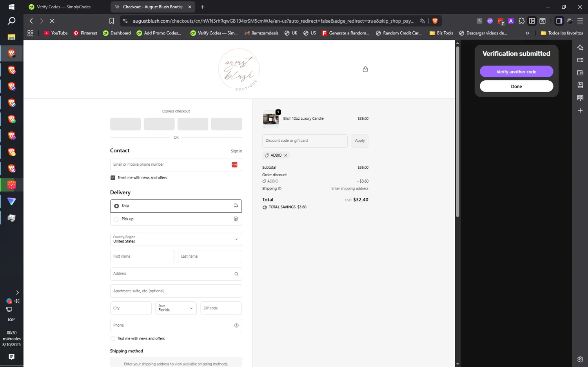Open the Add Promo Codes bookmark
This screenshot has width=588, height=367.
pos(159,33)
